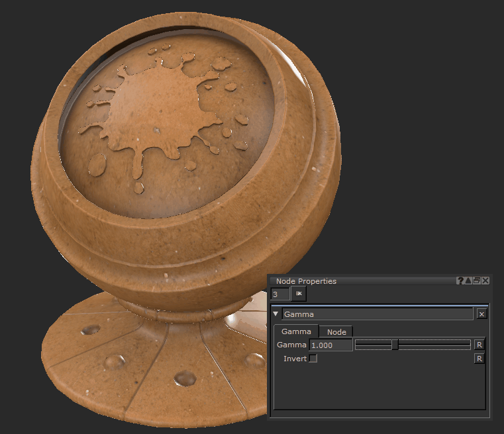This screenshot has height=434, width=504.
Task: Click the collapse triangle icon in panel title bar
Action: (x=468, y=281)
